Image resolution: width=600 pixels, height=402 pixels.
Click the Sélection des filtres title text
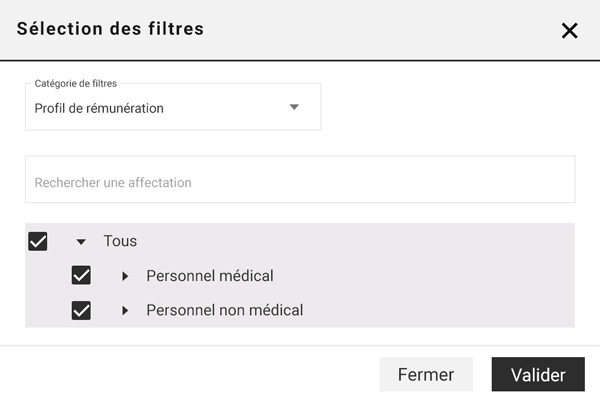110,29
